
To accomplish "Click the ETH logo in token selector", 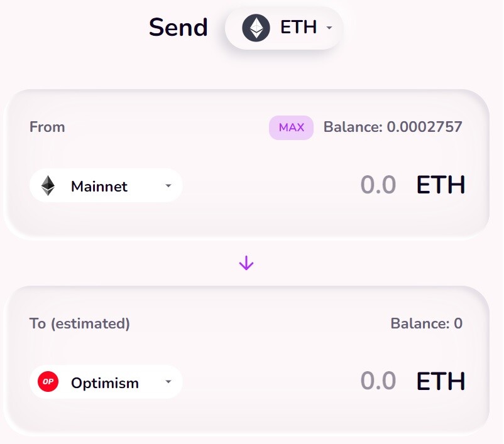I will tap(256, 28).
